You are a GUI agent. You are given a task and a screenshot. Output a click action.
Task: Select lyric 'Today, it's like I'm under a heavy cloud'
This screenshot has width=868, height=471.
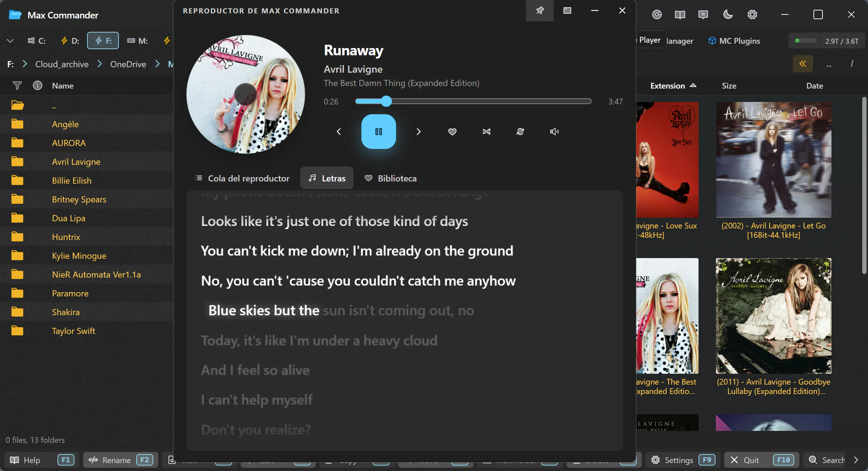319,340
